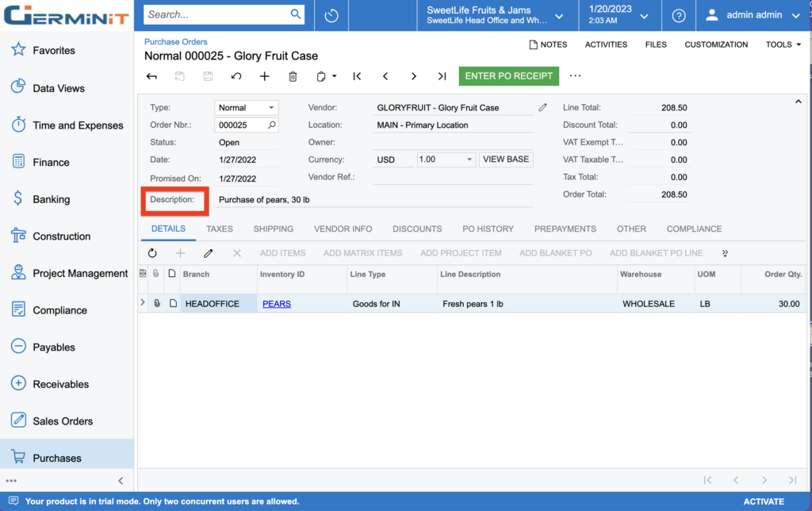The width and height of the screenshot is (812, 511).
Task: Click the undo arrow icon
Action: 236,76
